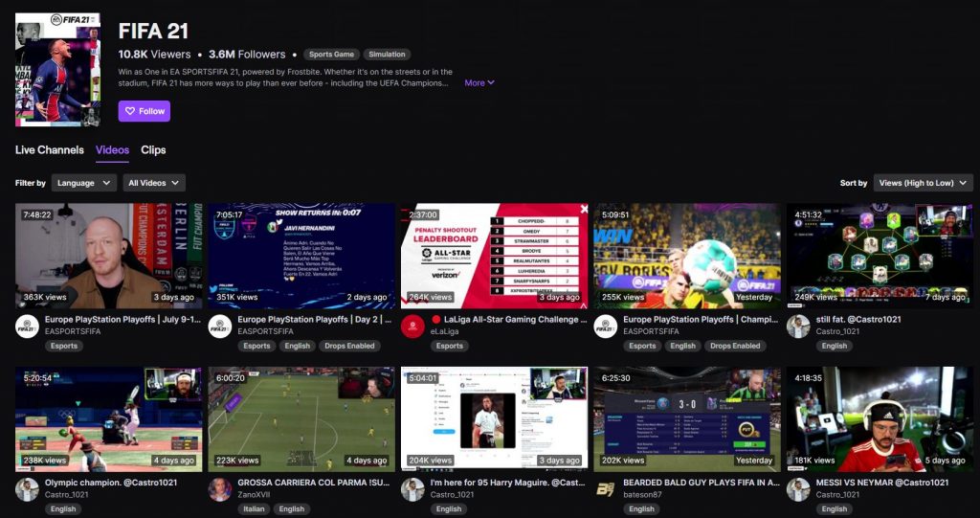Viewport: 980px width, 518px height.
Task: Open Castro_1021 avatar beside Harry Maguire video
Action: [412, 490]
